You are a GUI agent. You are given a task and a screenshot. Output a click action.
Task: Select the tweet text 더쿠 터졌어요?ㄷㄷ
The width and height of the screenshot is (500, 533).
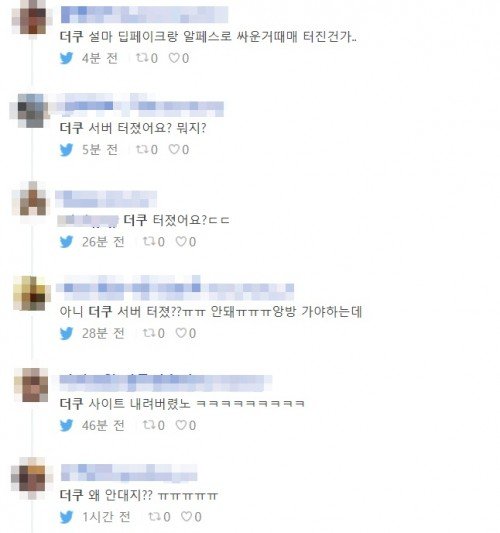point(176,220)
